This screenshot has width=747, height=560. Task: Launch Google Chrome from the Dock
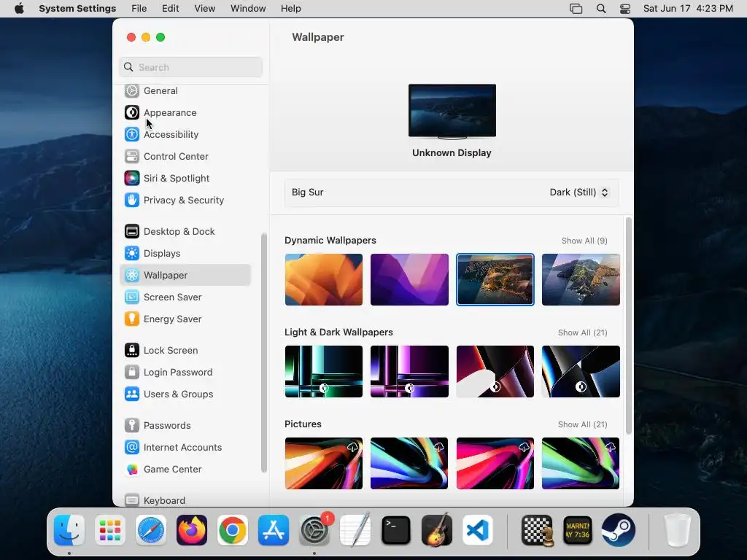tap(233, 530)
